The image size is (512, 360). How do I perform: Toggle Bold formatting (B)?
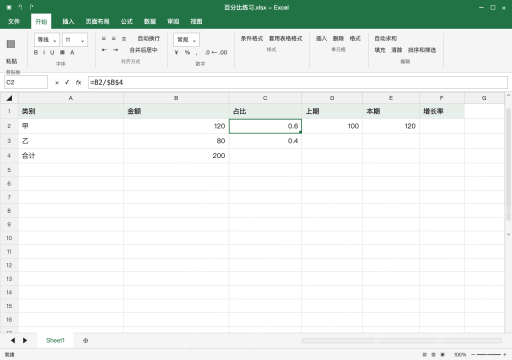tap(36, 52)
